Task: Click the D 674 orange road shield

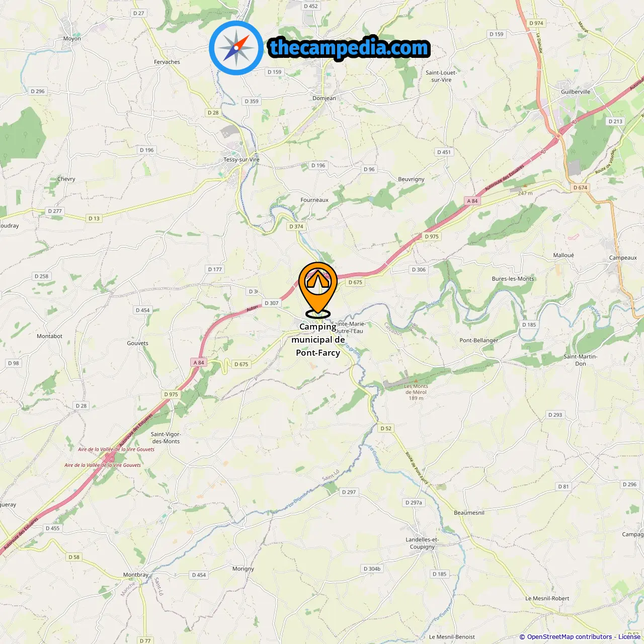Action: (580, 188)
